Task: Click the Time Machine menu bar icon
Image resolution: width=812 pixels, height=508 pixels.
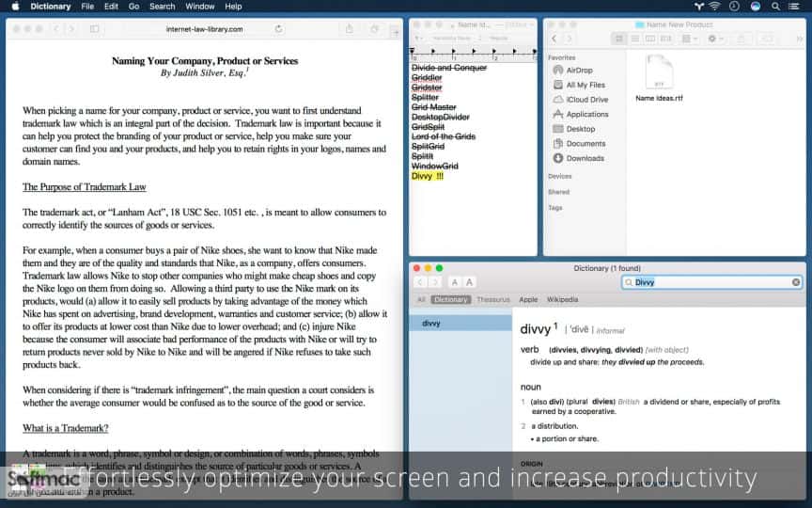Action: point(734,7)
